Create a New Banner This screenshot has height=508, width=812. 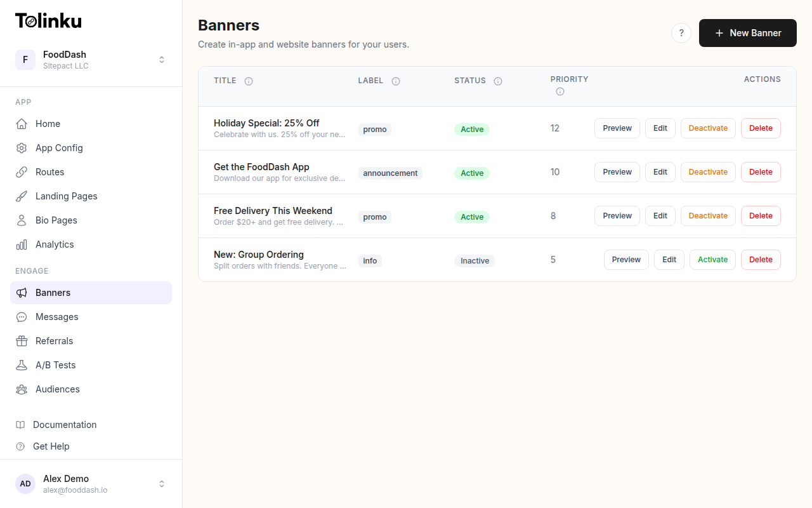point(747,32)
